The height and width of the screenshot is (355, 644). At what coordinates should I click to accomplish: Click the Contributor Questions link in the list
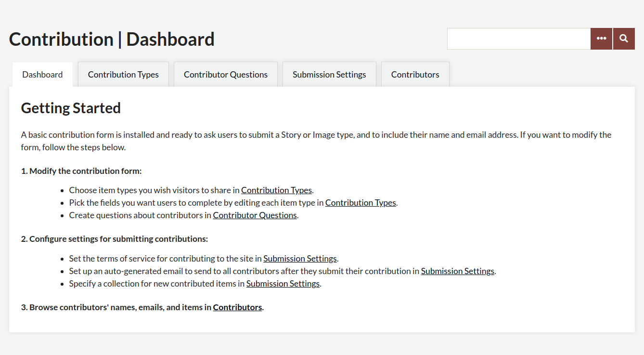click(255, 215)
